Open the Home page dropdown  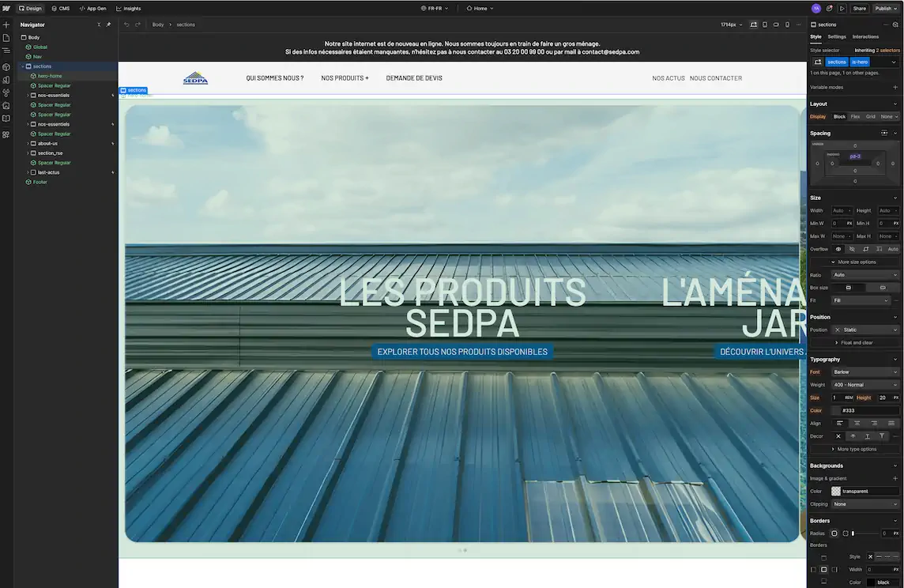480,9
